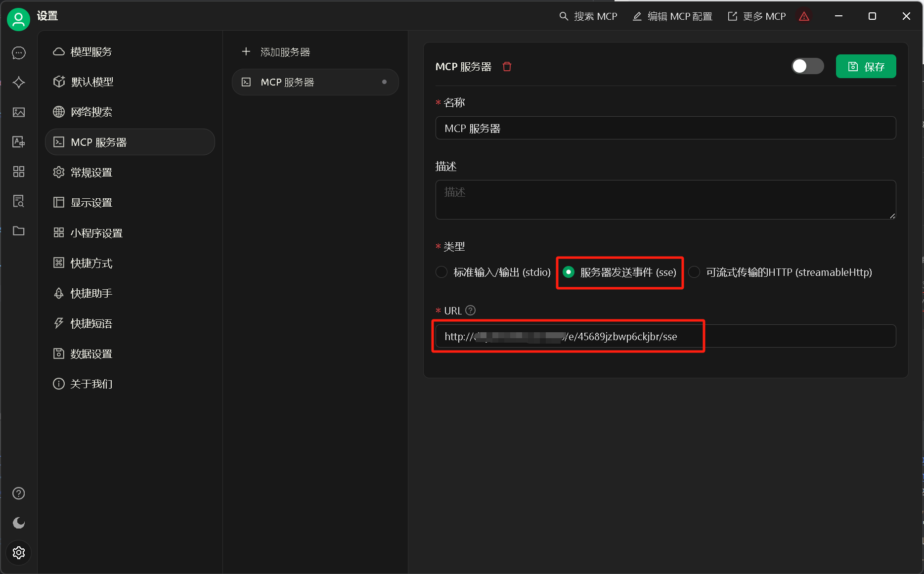This screenshot has width=924, height=574.
Task: Focus the 描述 text area
Action: point(665,200)
